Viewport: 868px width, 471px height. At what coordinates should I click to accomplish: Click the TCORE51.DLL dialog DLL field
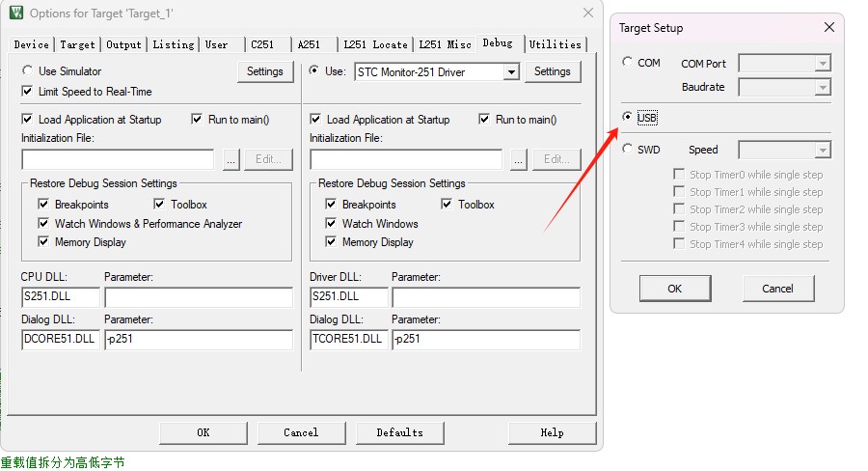click(x=349, y=339)
